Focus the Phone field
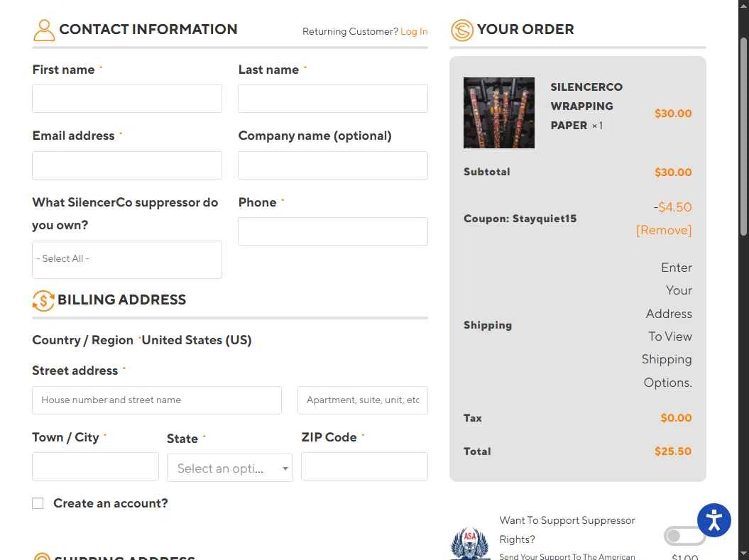The image size is (749, 560). pyautogui.click(x=333, y=231)
